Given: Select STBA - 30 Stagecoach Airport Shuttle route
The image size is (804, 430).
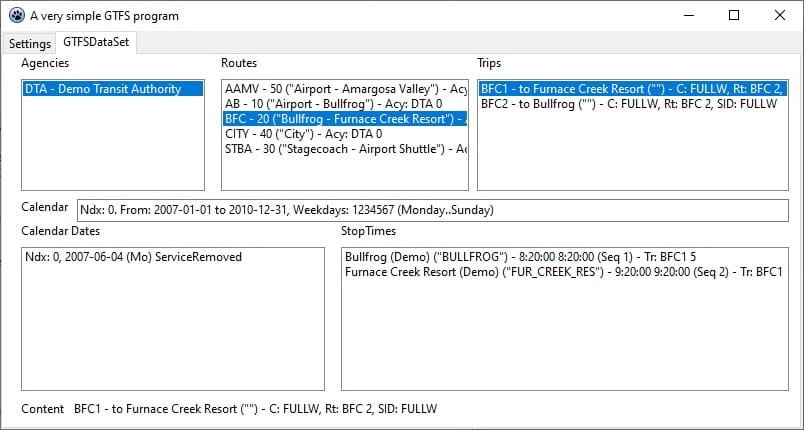Looking at the screenshot, I should 345,149.
